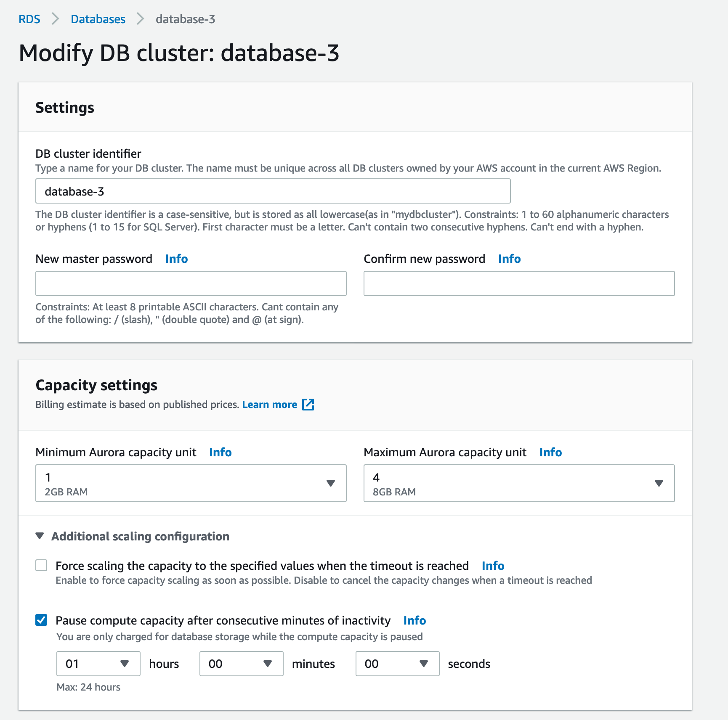Open Info next to force scaling option

(492, 566)
